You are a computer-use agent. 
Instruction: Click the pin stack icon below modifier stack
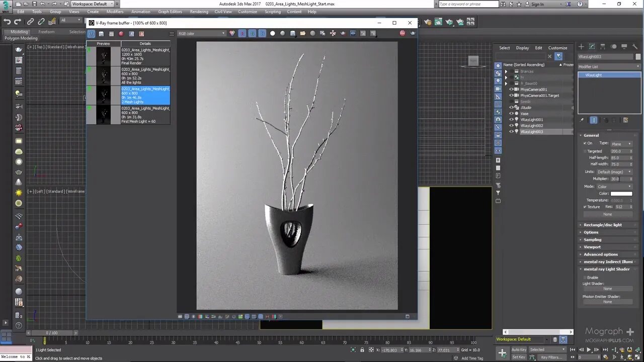coord(582,120)
